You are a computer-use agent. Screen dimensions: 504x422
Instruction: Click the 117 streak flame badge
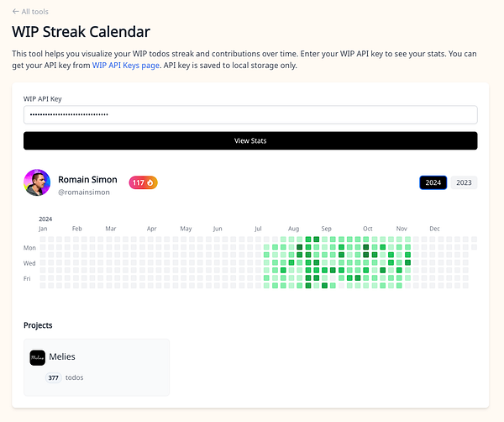coord(143,182)
